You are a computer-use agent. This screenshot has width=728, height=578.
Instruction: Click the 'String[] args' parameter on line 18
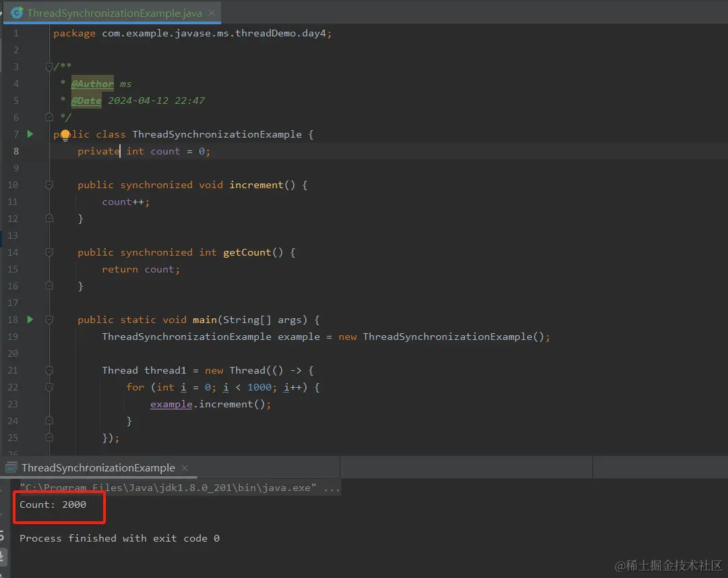(x=262, y=320)
